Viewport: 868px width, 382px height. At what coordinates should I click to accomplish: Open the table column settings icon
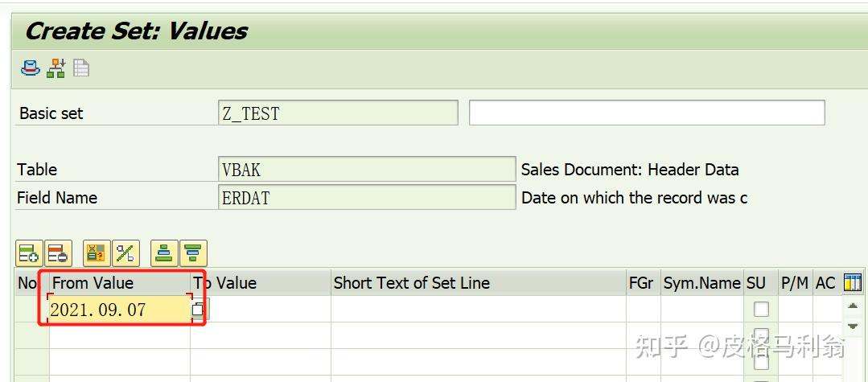click(x=853, y=282)
